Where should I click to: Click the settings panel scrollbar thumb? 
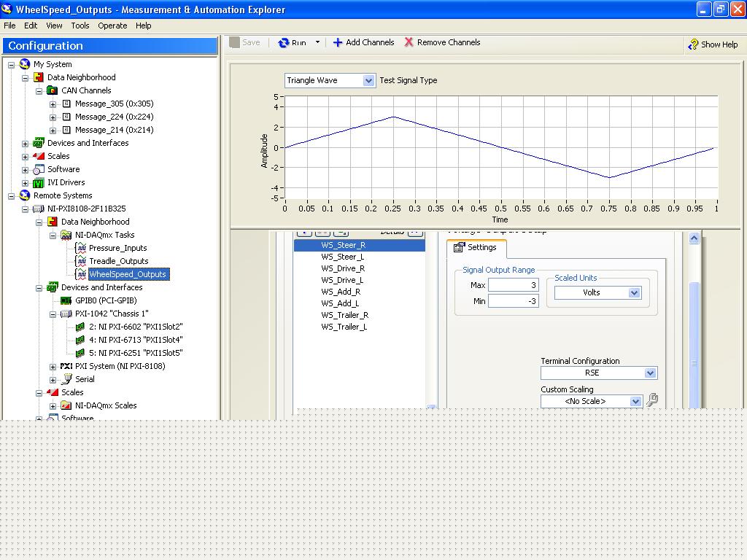694,344
